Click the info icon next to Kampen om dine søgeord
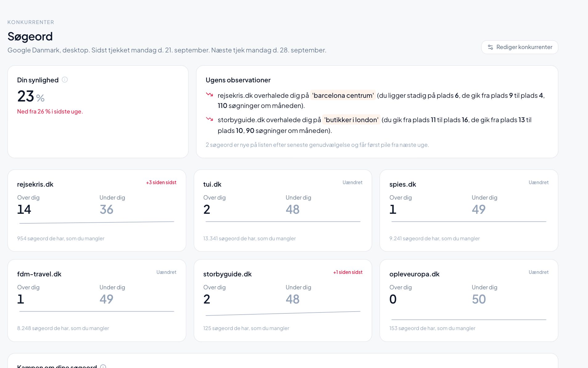Screen dimensions: 588x368 103,366
